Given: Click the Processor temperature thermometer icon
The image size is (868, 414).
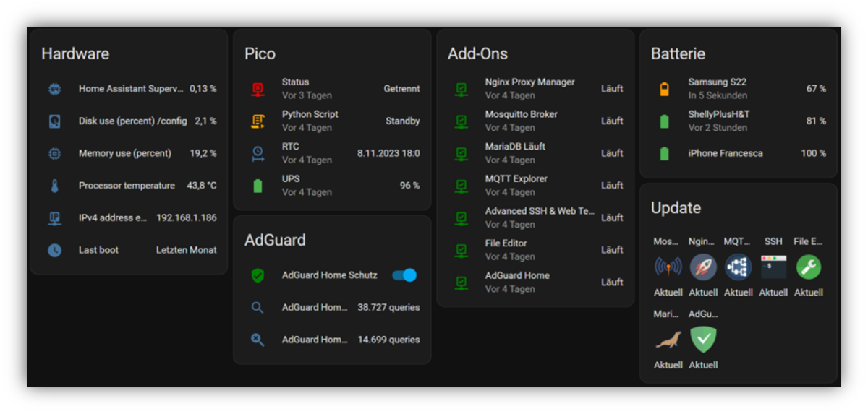Looking at the screenshot, I should tap(55, 186).
